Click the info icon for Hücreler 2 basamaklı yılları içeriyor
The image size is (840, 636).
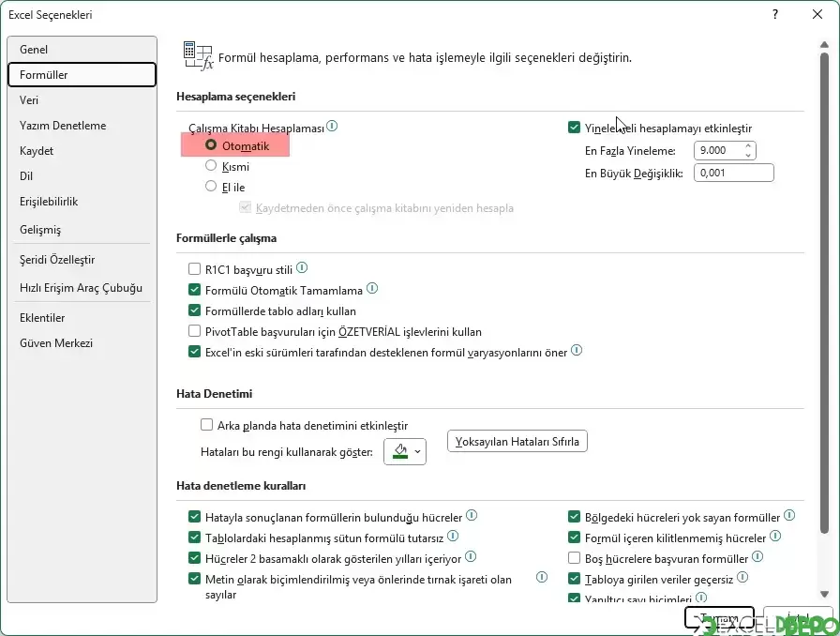(471, 556)
